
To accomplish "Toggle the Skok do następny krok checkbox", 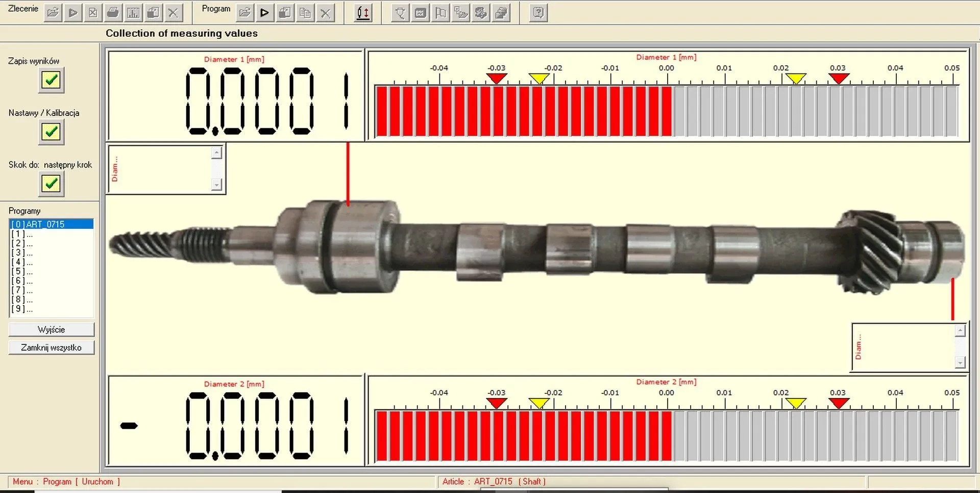I will point(51,183).
